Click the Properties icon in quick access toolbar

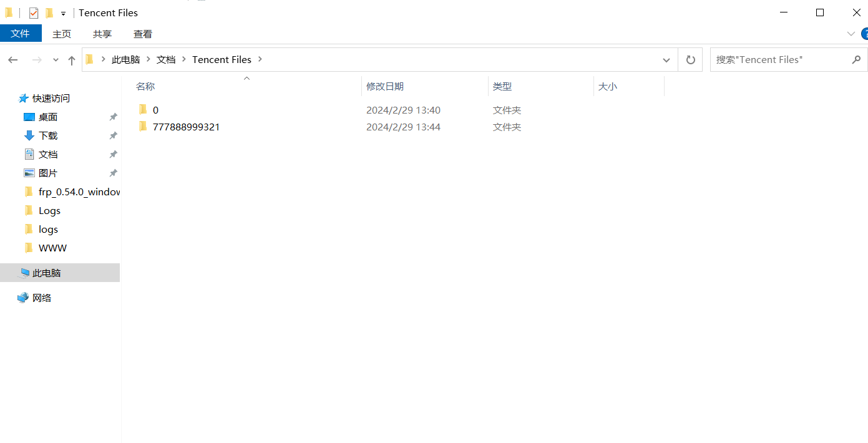pyautogui.click(x=34, y=12)
